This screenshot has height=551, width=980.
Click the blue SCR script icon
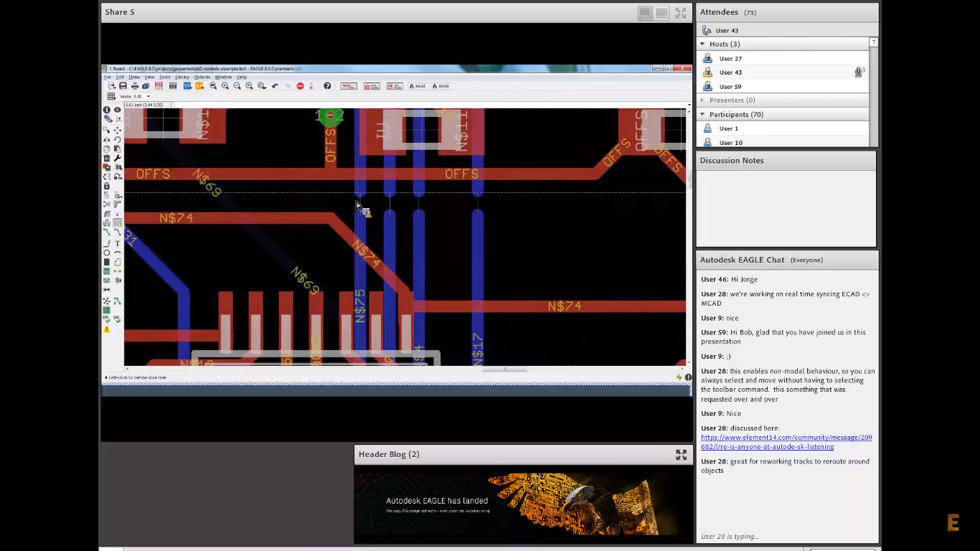click(187, 86)
